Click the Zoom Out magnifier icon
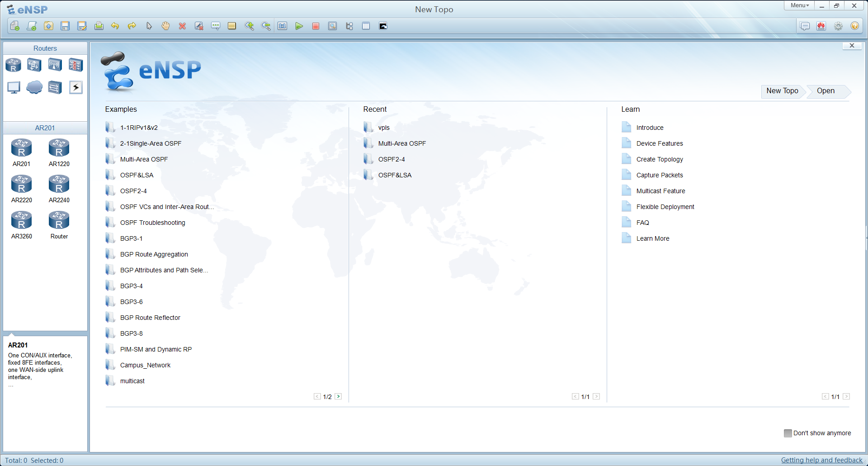The width and height of the screenshot is (868, 466). [x=266, y=26]
